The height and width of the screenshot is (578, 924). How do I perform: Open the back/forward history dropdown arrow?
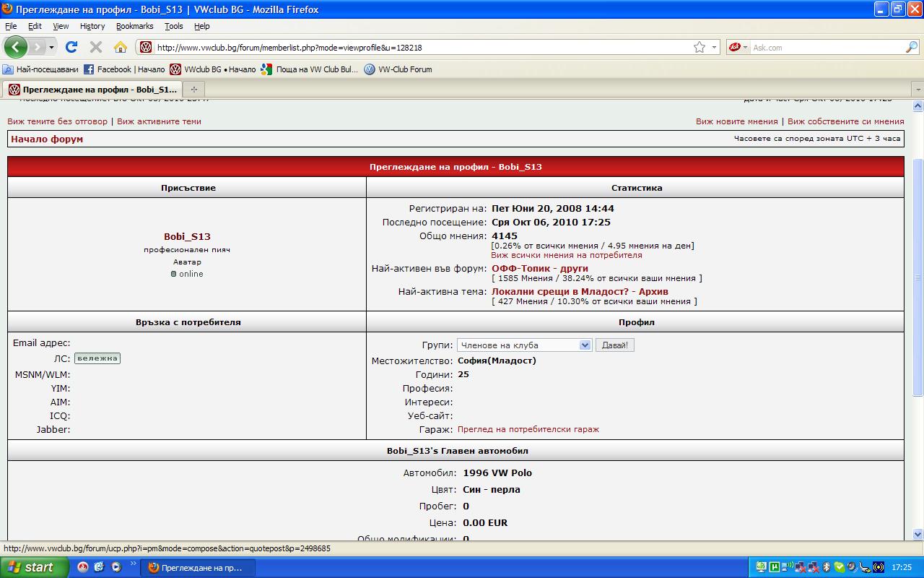pyautogui.click(x=51, y=47)
